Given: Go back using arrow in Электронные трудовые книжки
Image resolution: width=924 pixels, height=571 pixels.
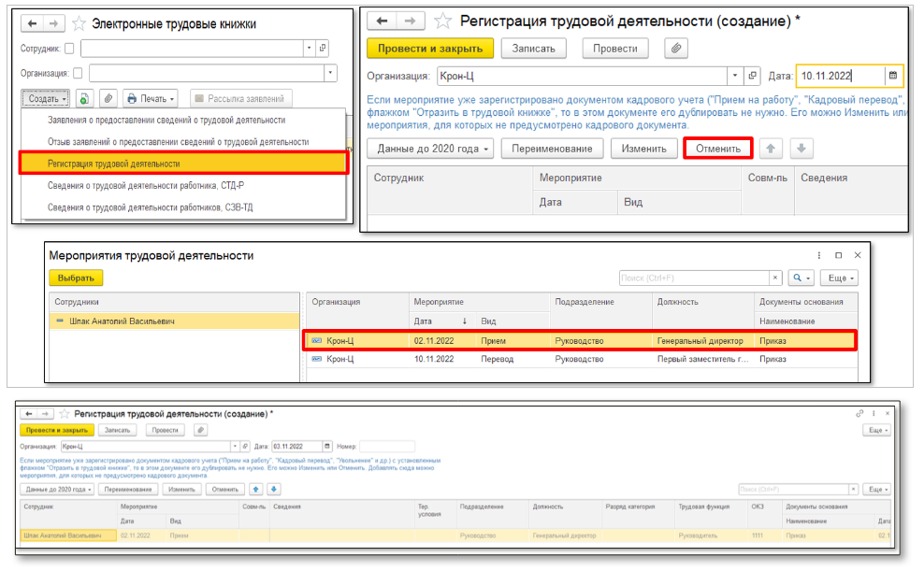Looking at the screenshot, I should [32, 23].
